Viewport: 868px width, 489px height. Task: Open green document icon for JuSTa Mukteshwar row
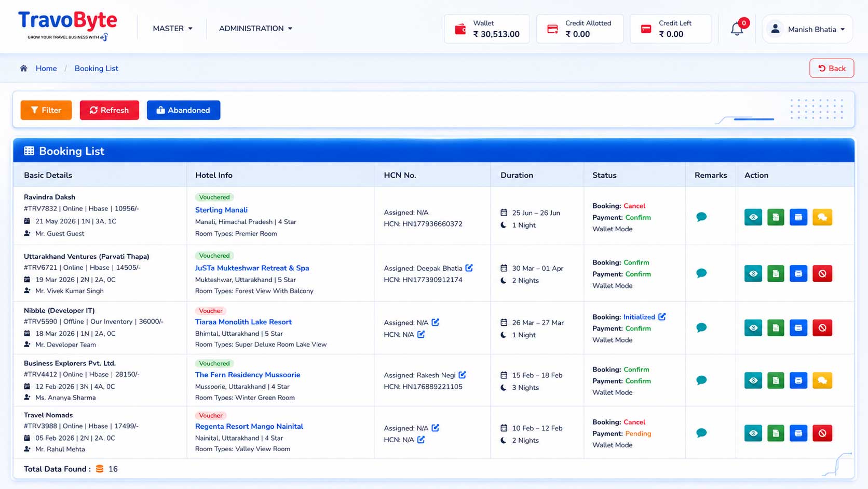[776, 273]
